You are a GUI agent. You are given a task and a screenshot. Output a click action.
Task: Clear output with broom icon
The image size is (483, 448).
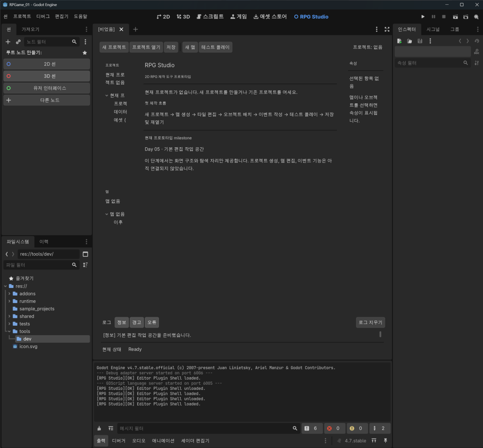(x=99, y=428)
